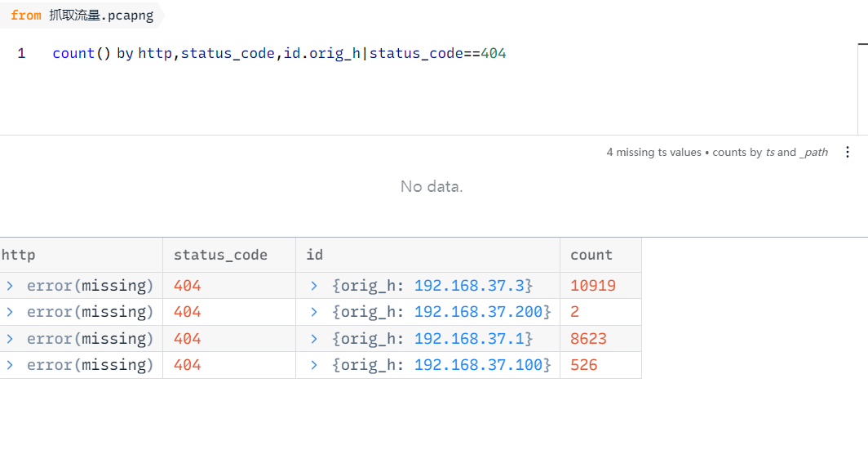
Task: Expand the http error row for 192.168.37.3
Action: 10,286
